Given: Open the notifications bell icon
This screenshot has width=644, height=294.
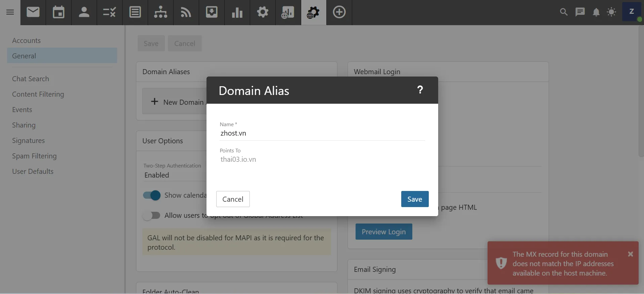Looking at the screenshot, I should [x=596, y=12].
